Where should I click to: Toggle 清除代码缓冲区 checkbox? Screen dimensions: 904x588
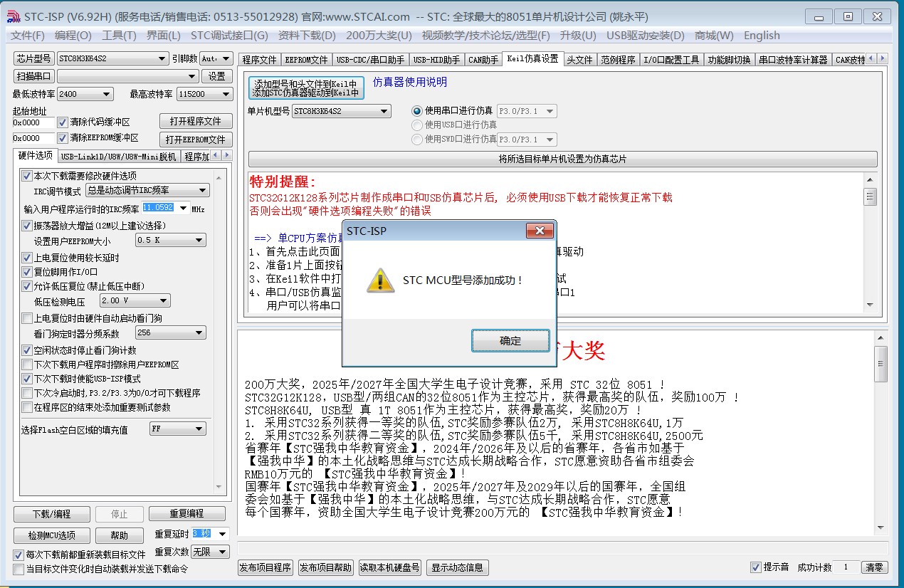pyautogui.click(x=63, y=122)
